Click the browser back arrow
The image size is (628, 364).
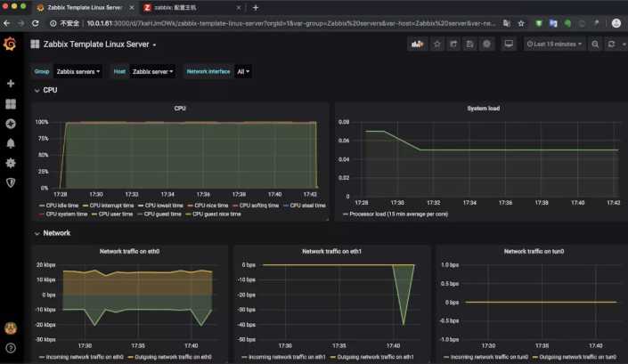pos(7,23)
